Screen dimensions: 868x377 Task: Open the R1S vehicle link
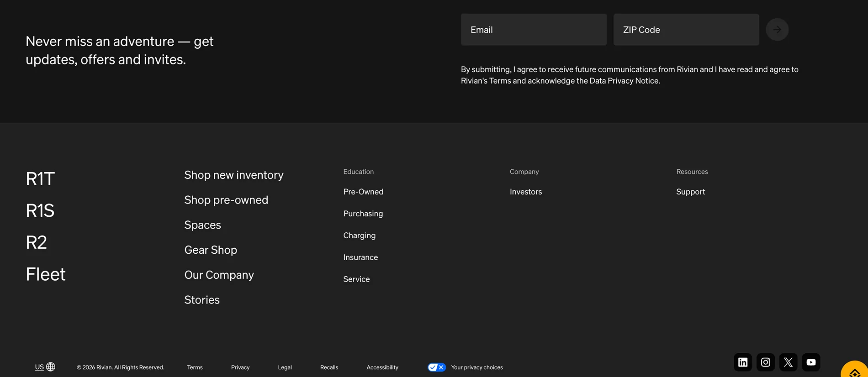coord(40,211)
